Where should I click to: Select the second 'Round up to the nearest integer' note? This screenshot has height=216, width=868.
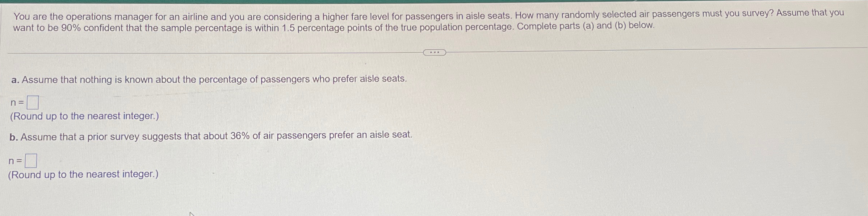[x=83, y=175]
